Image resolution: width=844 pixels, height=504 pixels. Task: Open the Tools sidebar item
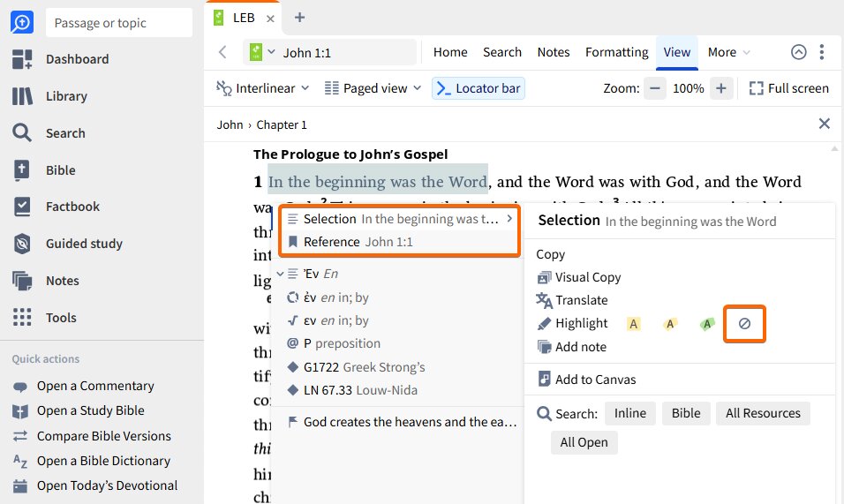click(44, 318)
